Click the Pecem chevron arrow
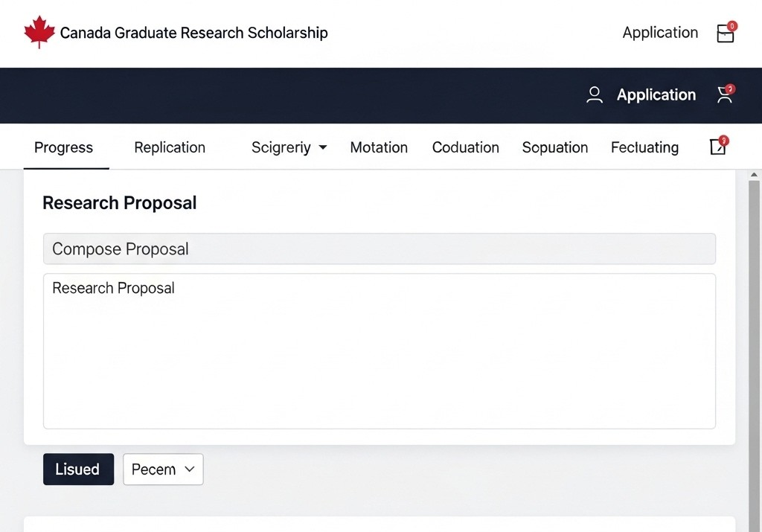Image resolution: width=762 pixels, height=532 pixels. tap(190, 469)
